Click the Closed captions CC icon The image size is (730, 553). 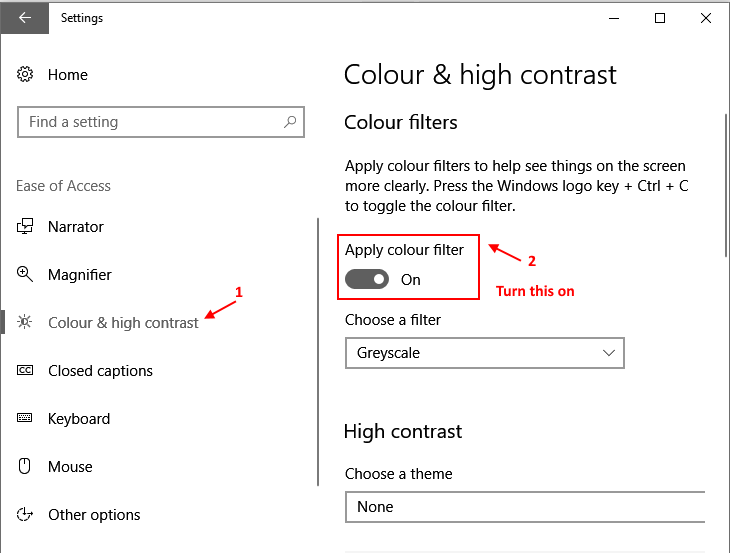click(x=25, y=370)
